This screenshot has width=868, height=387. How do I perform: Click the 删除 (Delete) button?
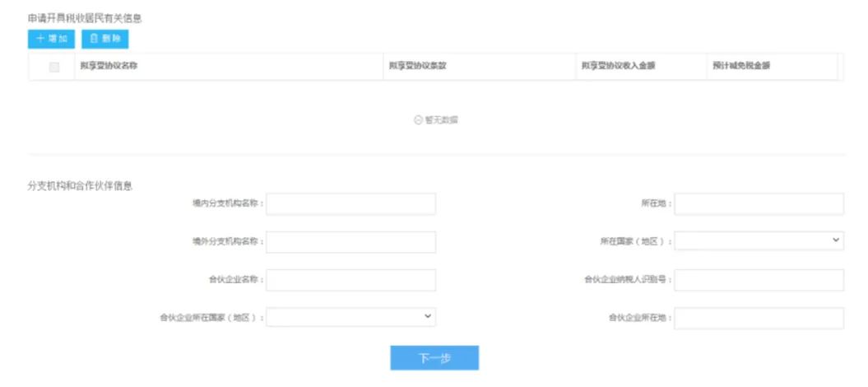click(x=104, y=39)
